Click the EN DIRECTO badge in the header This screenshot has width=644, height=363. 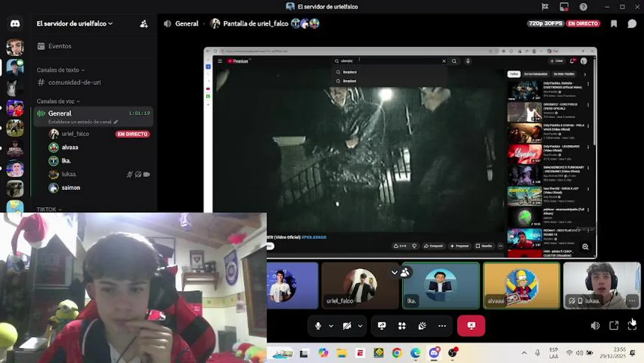[583, 24]
